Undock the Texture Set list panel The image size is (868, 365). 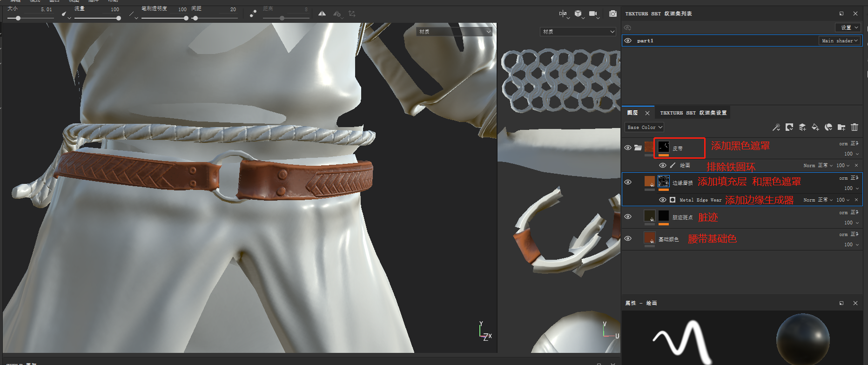tap(841, 14)
